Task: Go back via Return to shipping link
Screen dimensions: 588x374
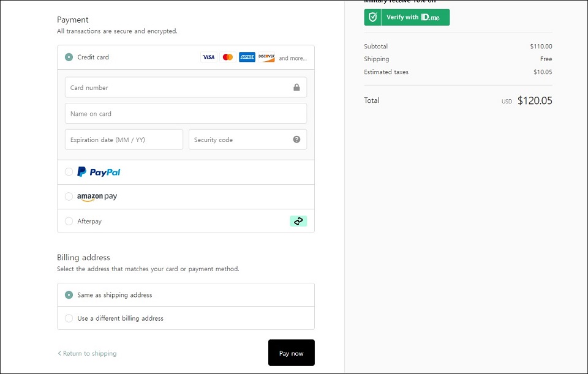Action: point(87,353)
